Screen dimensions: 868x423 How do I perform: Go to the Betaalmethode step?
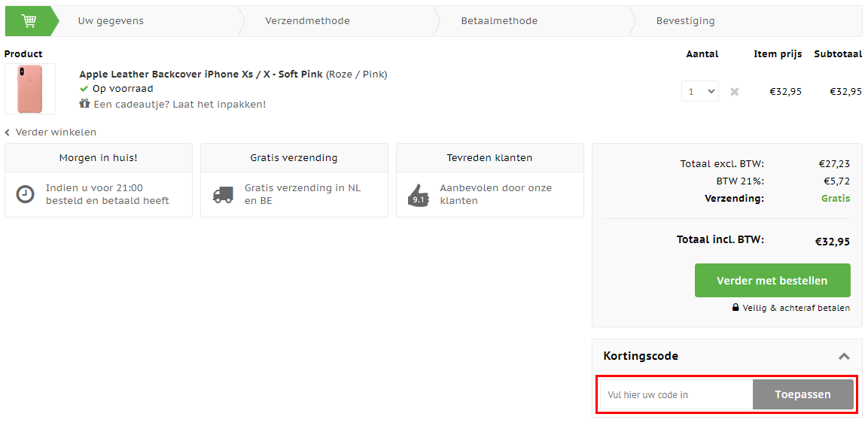499,21
